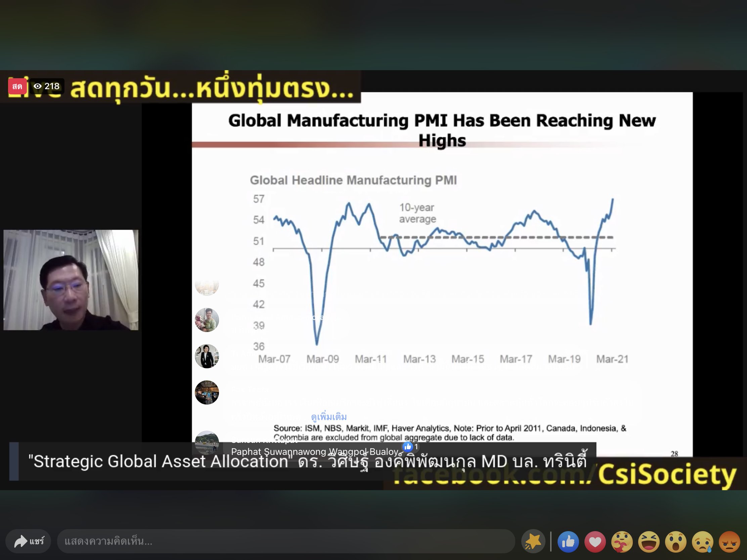747x560 pixels.
Task: Click the 218 viewer count indicator
Action: point(47,86)
